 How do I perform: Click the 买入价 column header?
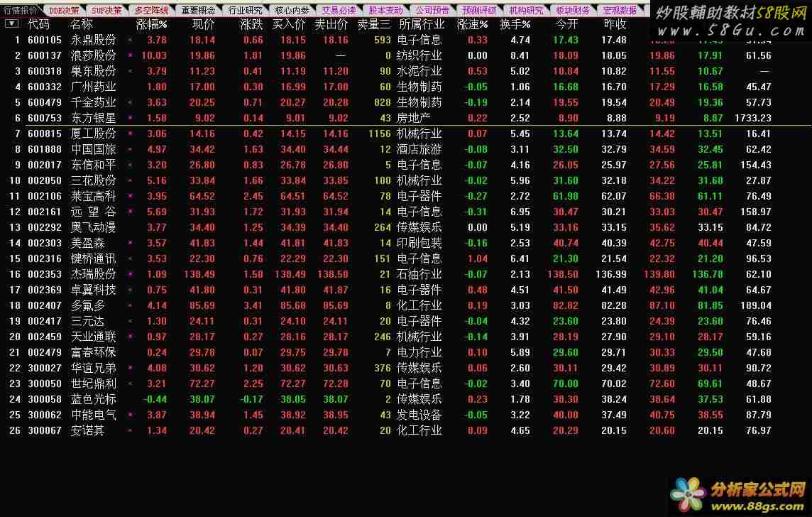coord(288,24)
